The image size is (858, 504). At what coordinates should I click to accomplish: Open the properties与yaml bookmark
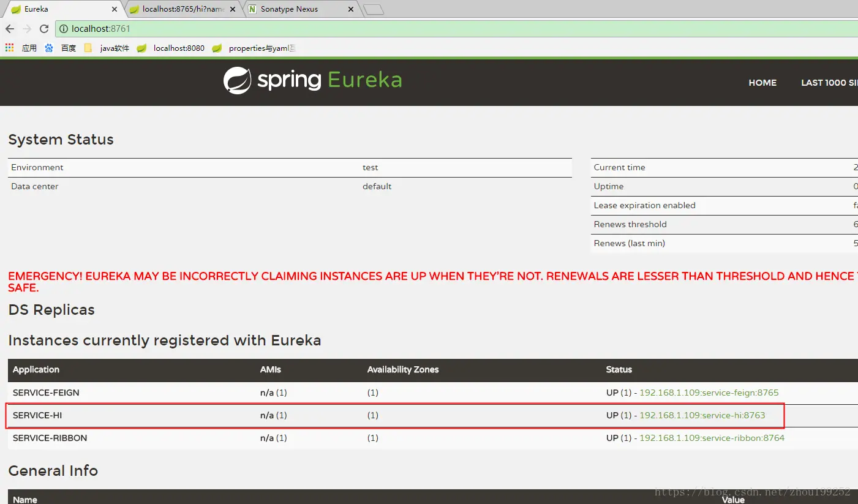[254, 48]
